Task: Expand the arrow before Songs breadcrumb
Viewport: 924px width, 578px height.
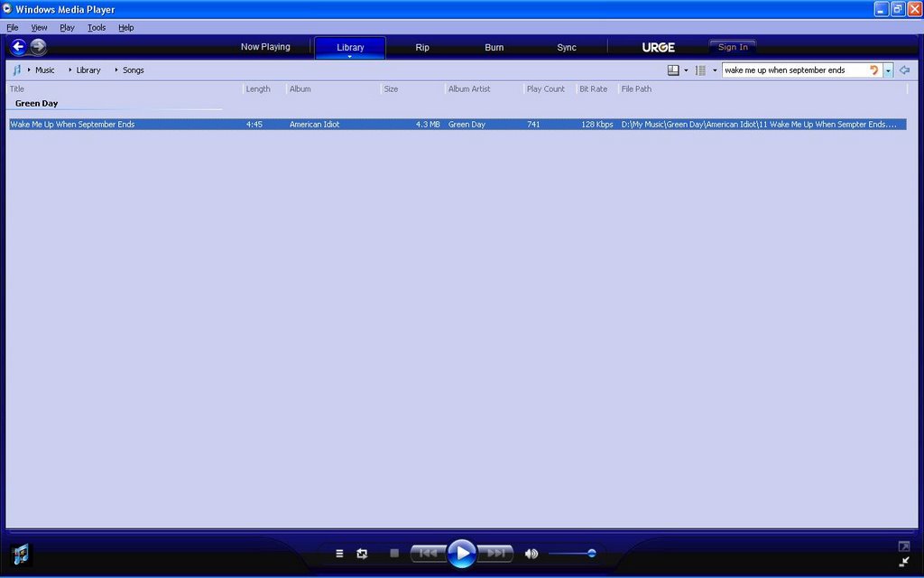Action: (x=116, y=70)
